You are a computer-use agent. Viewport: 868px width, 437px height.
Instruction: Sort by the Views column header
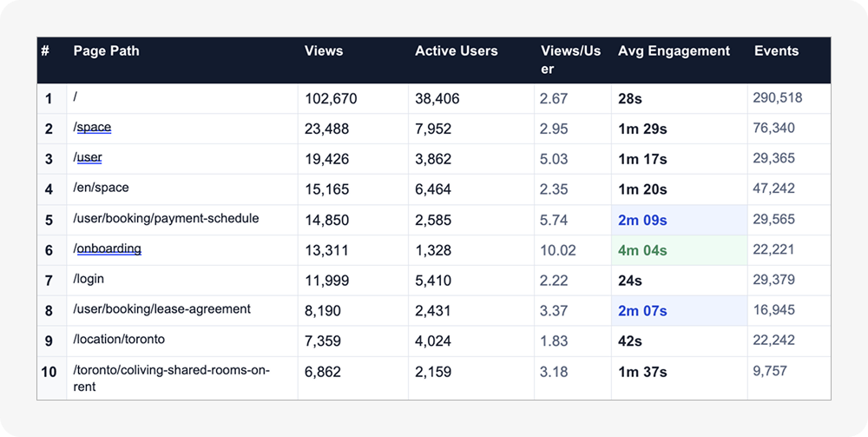(324, 51)
